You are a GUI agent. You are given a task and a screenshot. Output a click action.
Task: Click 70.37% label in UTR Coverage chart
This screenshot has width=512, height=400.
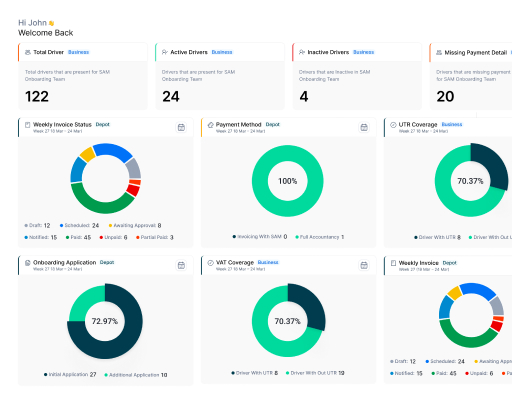tap(470, 181)
